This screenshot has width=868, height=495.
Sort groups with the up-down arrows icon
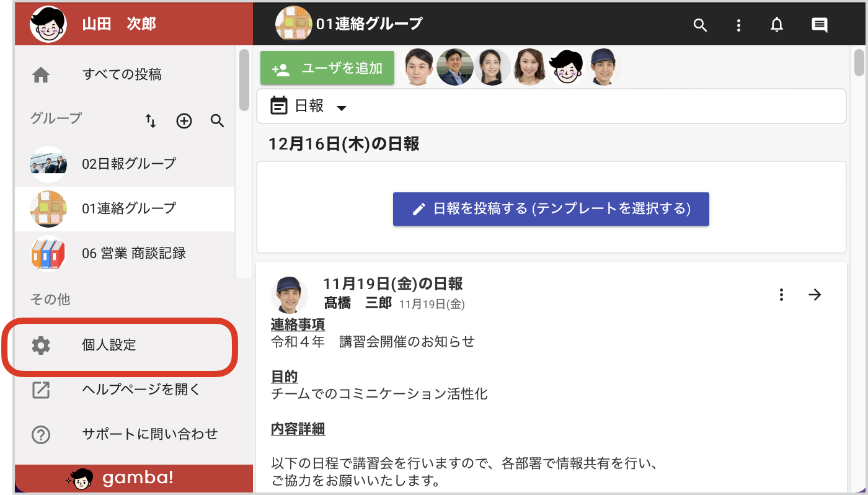click(151, 121)
